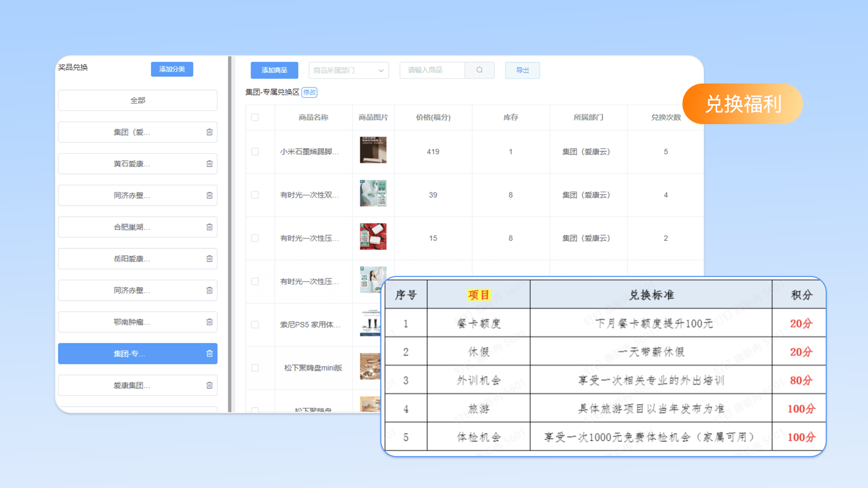Remove 岳阳爱康 category using trash icon

209,259
